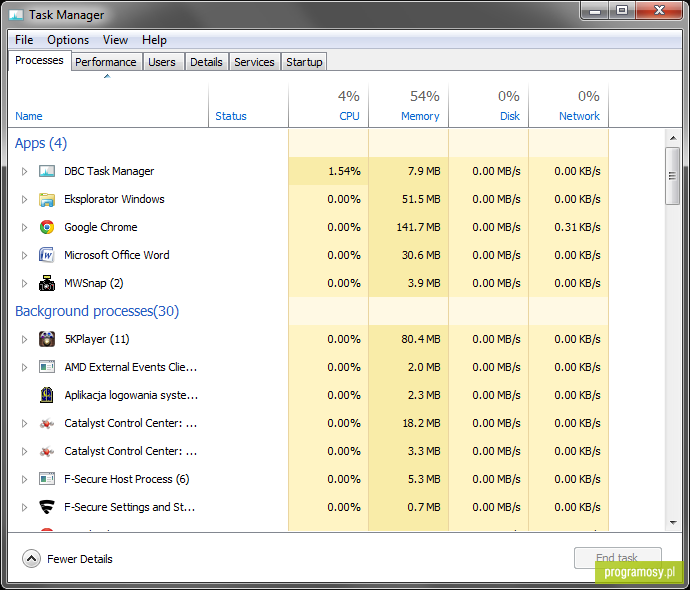Viewport: 690px width, 590px height.
Task: Expand the 5KPlayer (11) process group
Action: pos(25,339)
